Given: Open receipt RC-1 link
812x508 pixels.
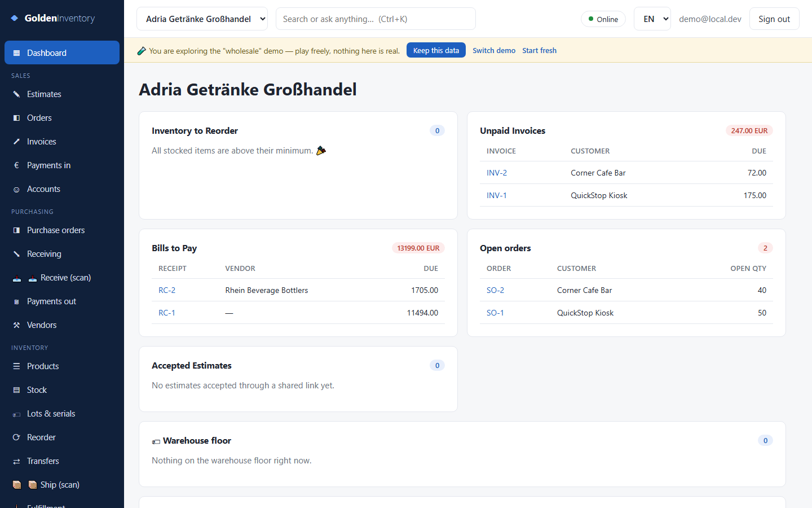Looking at the screenshot, I should [167, 313].
